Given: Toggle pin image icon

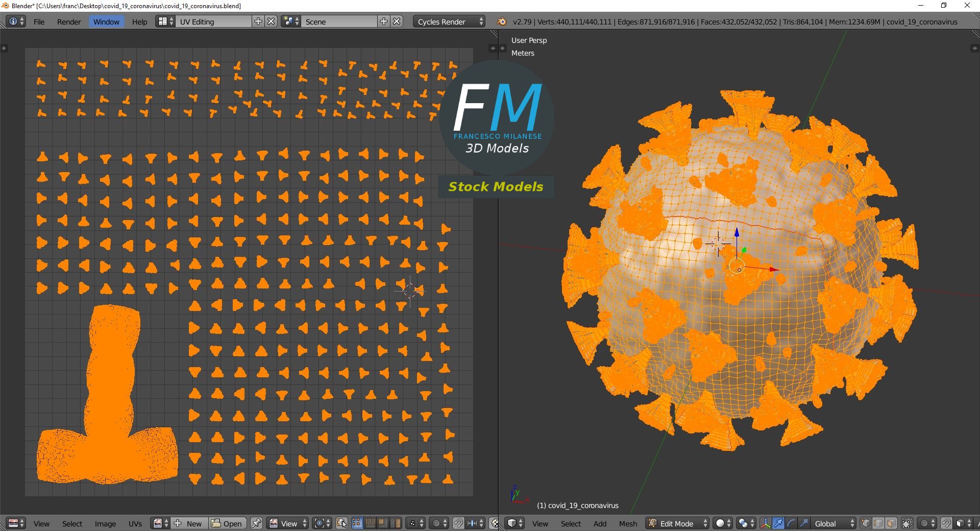Looking at the screenshot, I should click(x=256, y=523).
